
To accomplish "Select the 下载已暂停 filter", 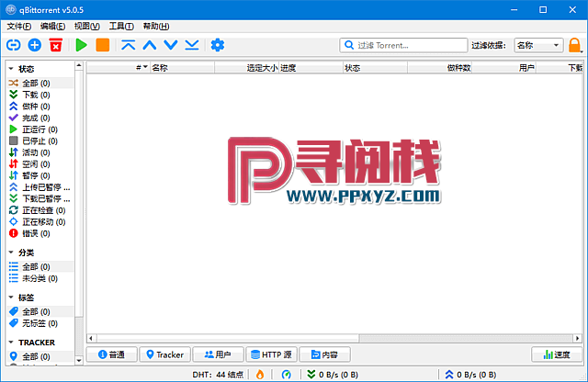I will coord(40,198).
